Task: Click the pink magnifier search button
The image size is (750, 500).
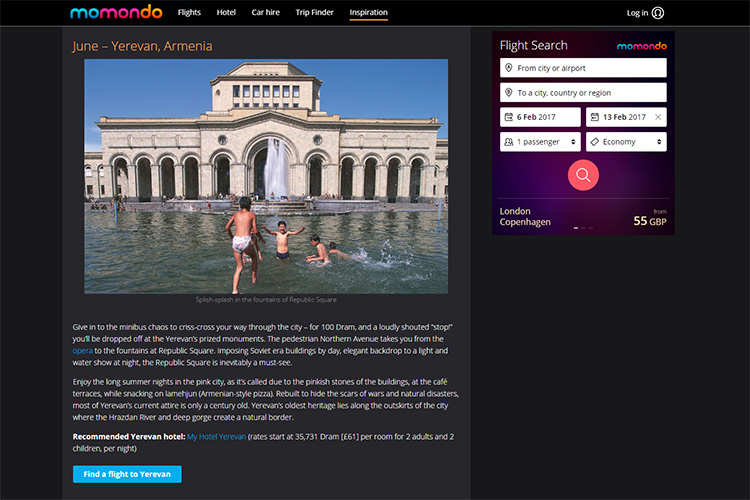Action: 583,175
